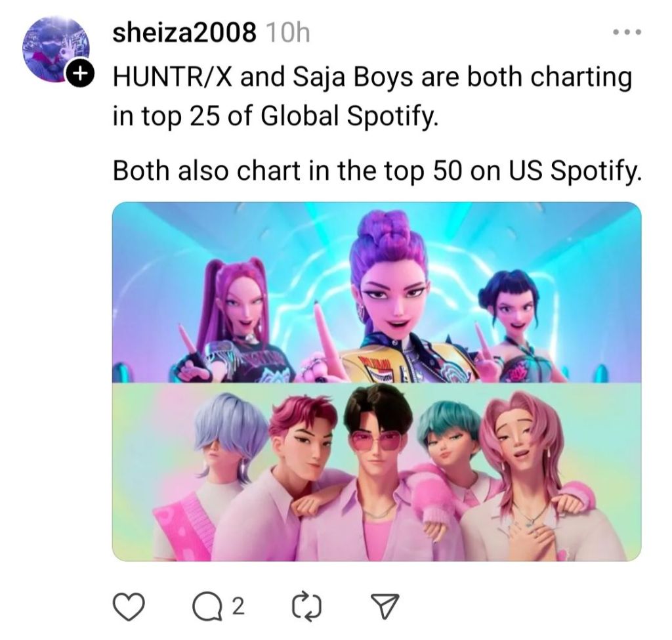Follow sheiza2008 via the plus badge
672x640 pixels.
[79, 74]
